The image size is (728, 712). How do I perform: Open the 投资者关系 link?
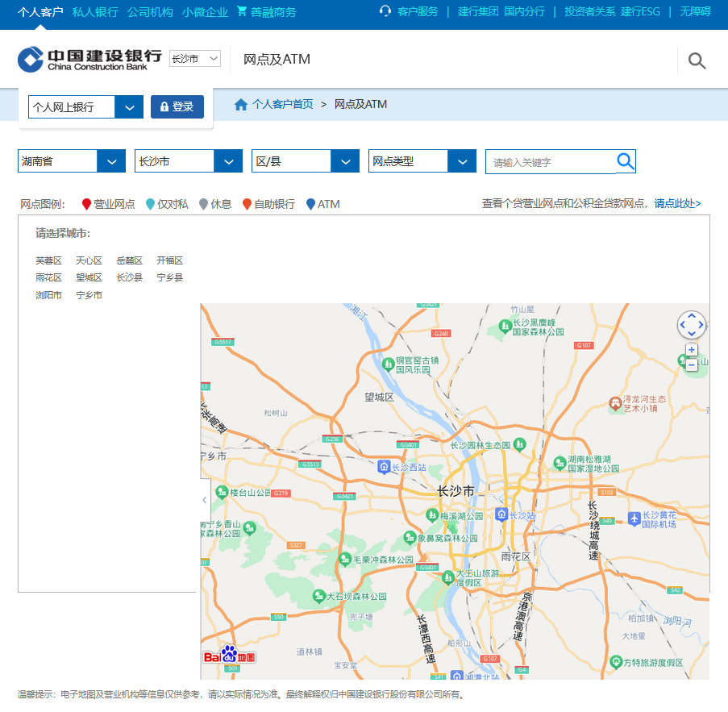tap(589, 11)
